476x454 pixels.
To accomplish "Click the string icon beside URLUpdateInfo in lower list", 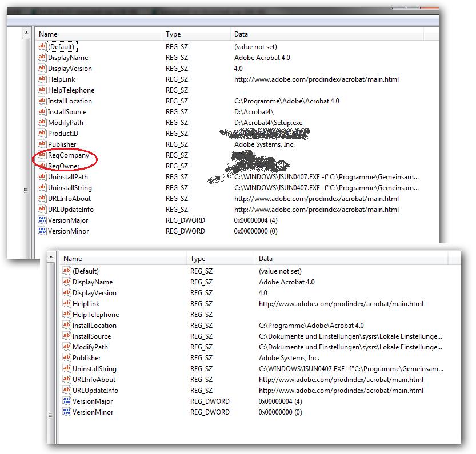I will 66,390.
